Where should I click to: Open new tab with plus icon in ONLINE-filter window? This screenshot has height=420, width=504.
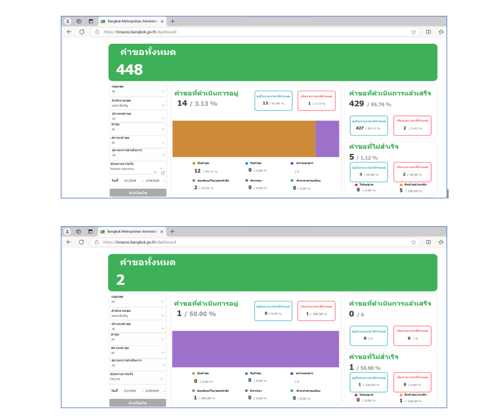point(172,231)
